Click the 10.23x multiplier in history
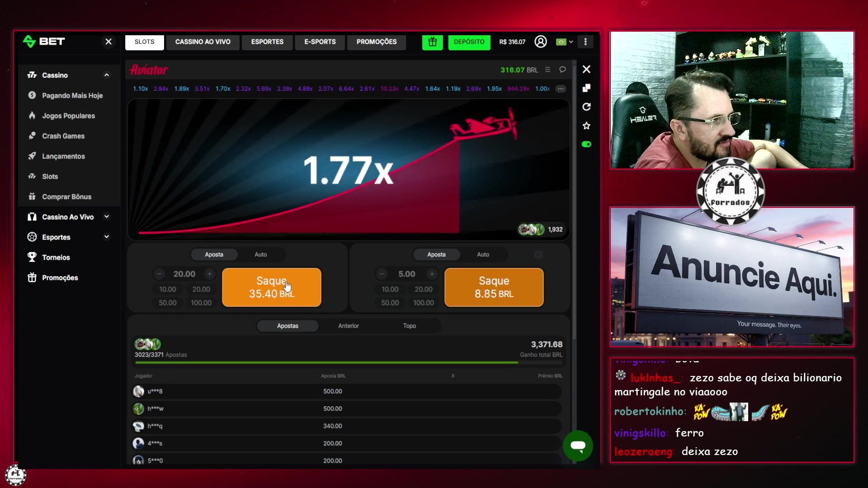868x488 pixels. coord(389,89)
